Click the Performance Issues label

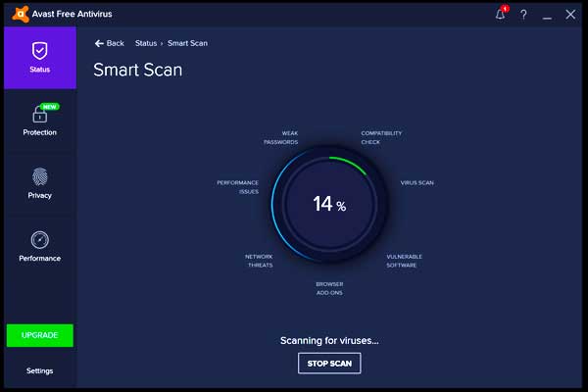click(x=238, y=187)
